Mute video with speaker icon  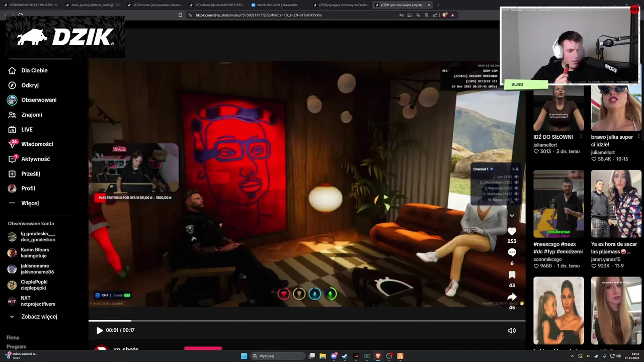[512, 330]
